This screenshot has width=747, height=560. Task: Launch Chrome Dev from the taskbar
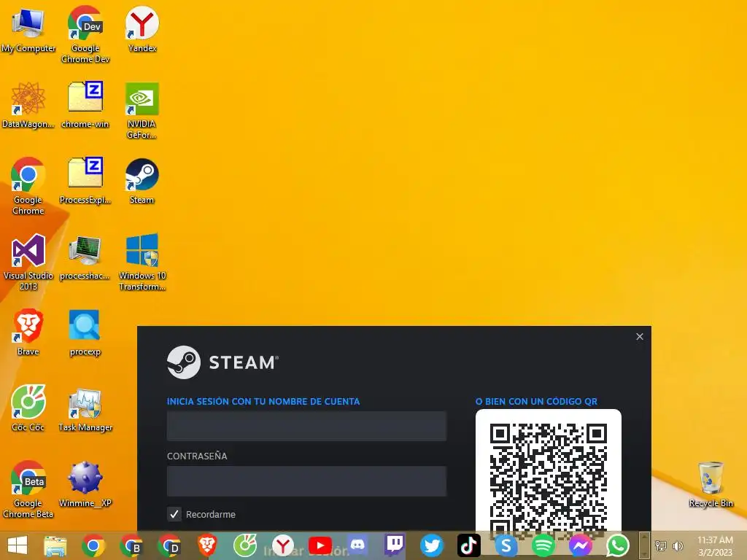[169, 545]
